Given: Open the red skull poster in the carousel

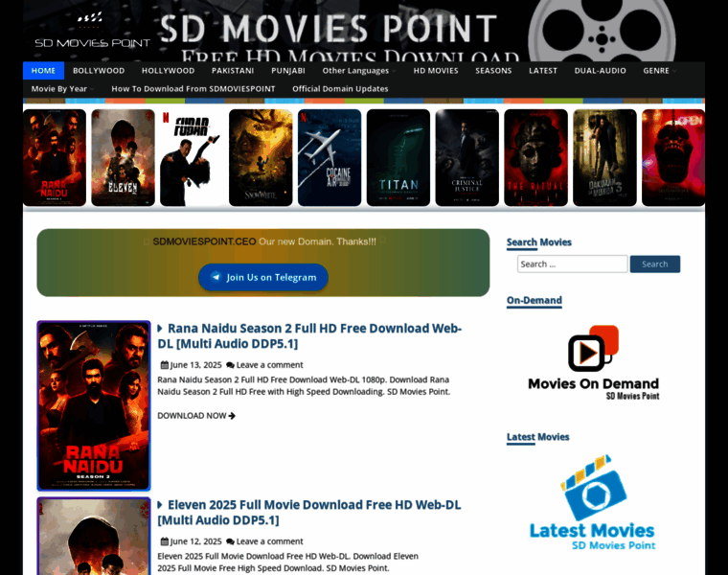Looking at the screenshot, I should (x=673, y=157).
